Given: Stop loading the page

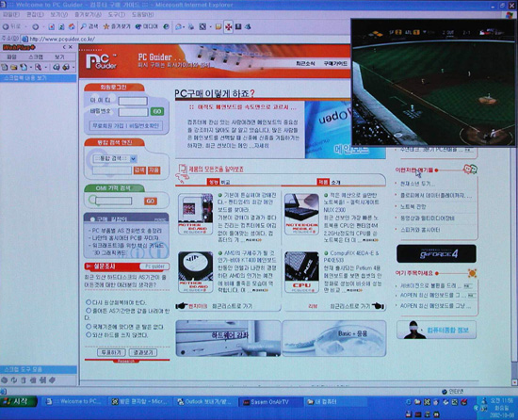Looking at the screenshot, I should tap(52, 27).
